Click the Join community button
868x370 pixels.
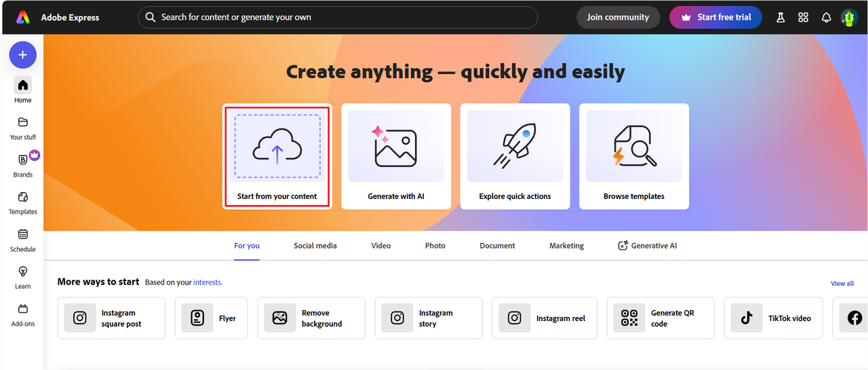(618, 17)
